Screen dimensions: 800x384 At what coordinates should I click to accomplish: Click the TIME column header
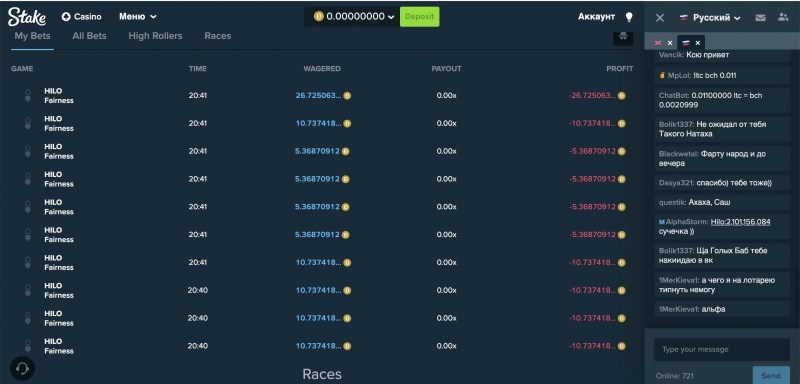pos(198,68)
